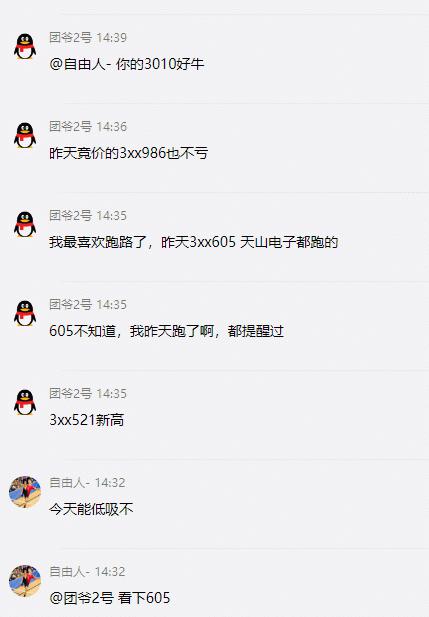The image size is (429, 617).
Task: Click the @团爷2号 mention in 看下605 message
Action: pyautogui.click(x=81, y=598)
